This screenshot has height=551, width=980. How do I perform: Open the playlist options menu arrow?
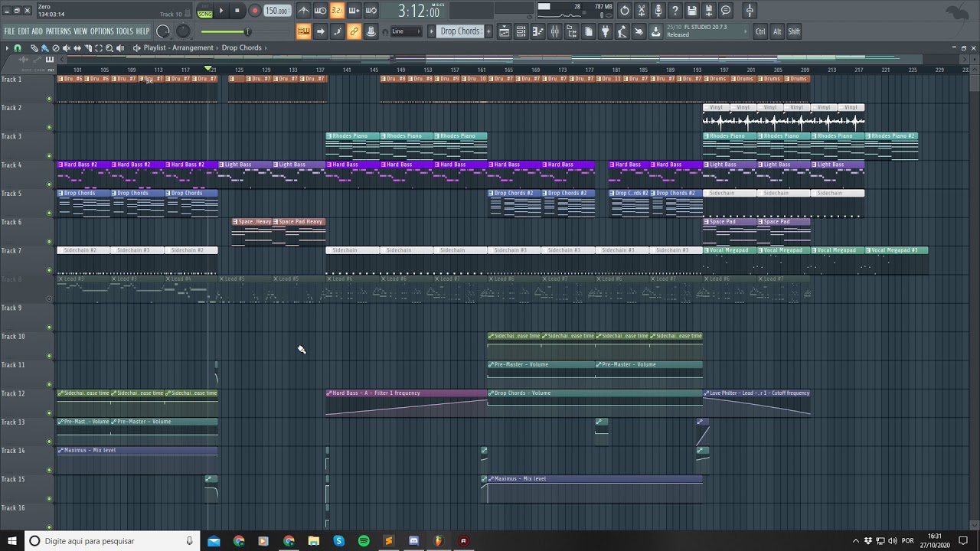coord(7,48)
